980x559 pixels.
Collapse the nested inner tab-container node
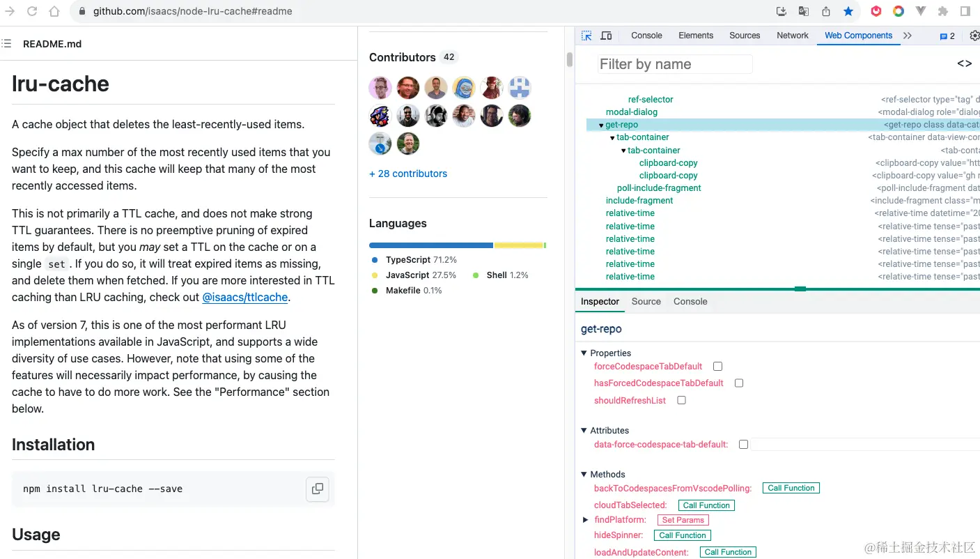click(x=623, y=151)
